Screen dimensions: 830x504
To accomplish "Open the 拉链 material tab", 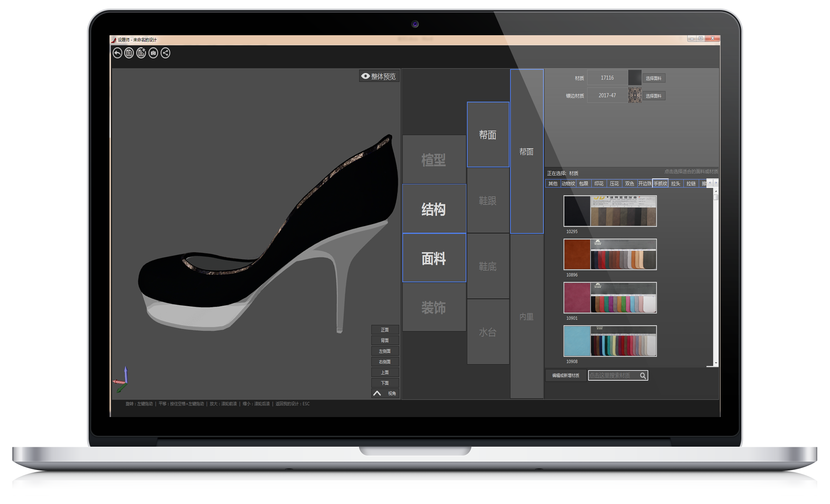I will pos(691,184).
